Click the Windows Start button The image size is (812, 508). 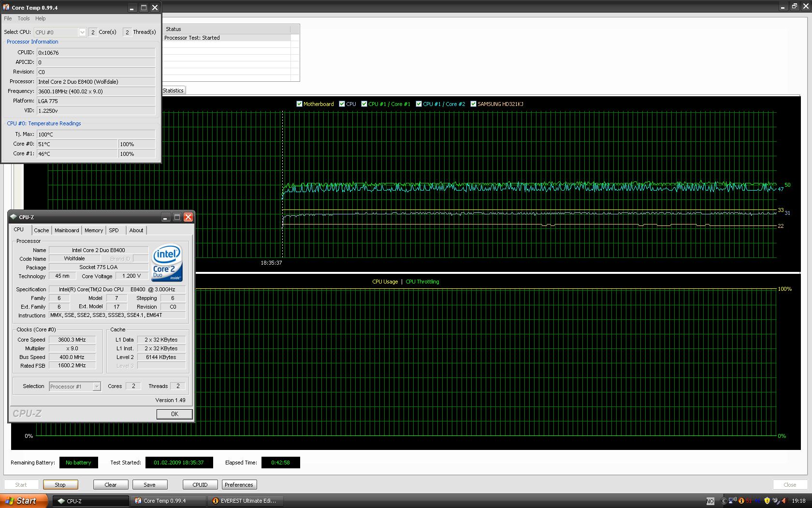pyautogui.click(x=24, y=501)
